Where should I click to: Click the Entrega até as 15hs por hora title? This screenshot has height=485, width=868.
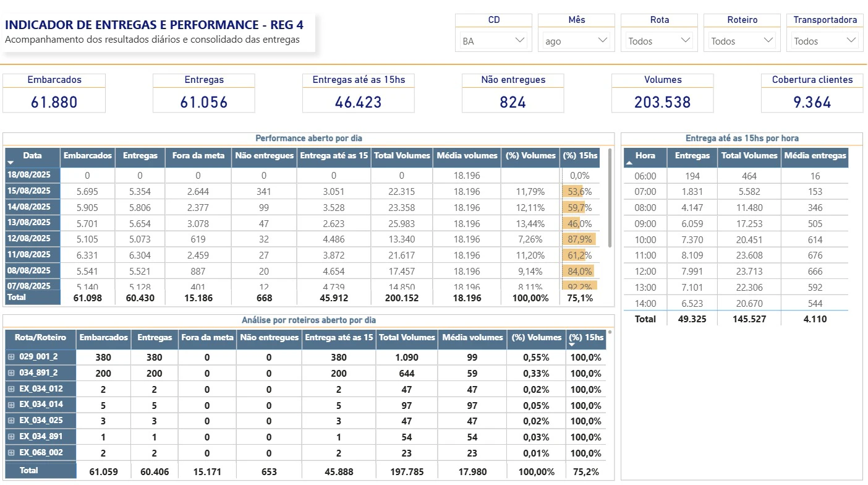point(741,139)
